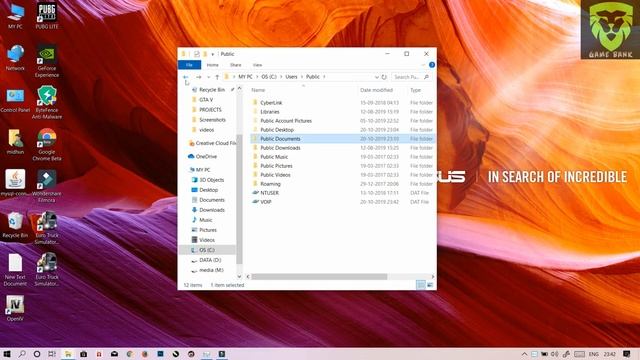Expand recent locations dropdown arrow
The width and height of the screenshot is (640, 360).
tap(209, 77)
